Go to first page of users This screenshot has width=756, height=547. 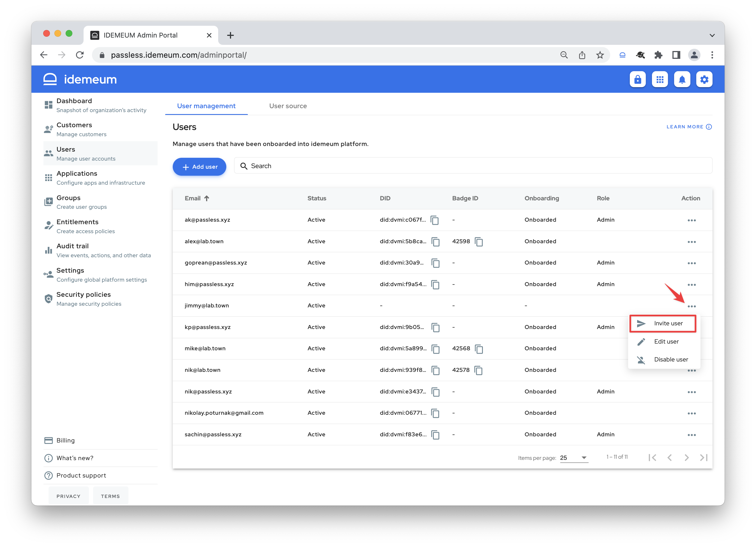(x=652, y=457)
